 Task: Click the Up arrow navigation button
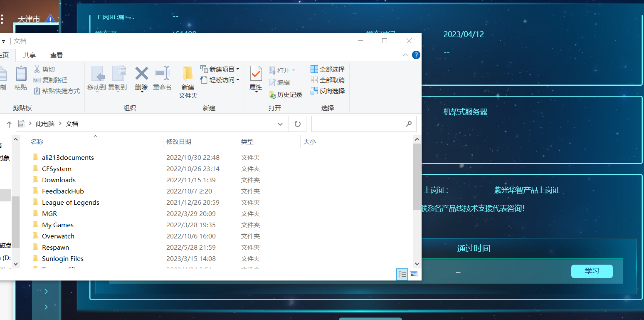(x=9, y=124)
